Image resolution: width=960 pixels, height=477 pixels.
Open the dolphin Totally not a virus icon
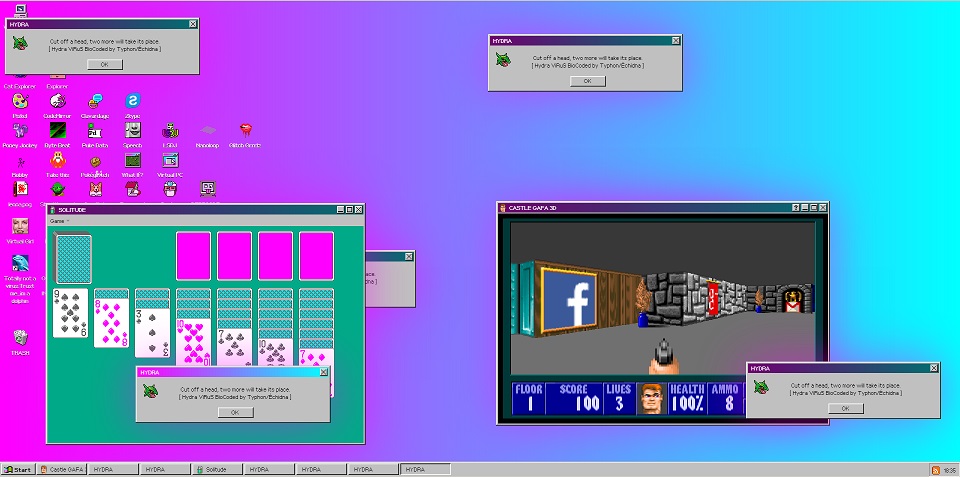click(x=20, y=263)
